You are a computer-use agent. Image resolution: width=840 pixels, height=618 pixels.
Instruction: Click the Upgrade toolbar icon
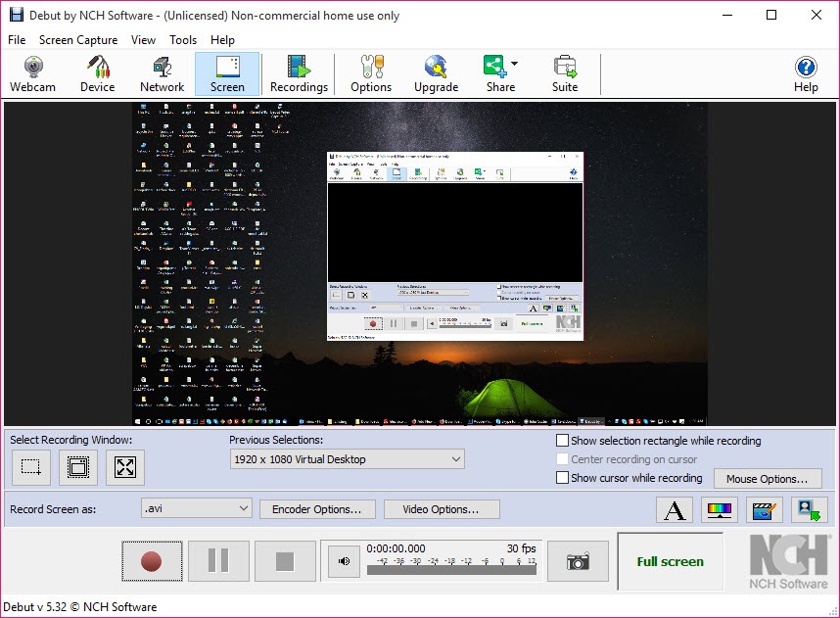(436, 74)
